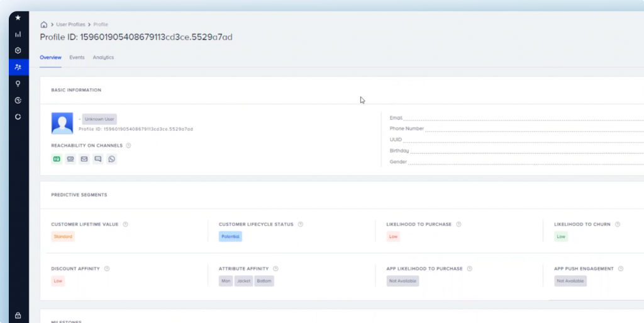Click the star icon in the sidebar
644x323 pixels.
[18, 18]
